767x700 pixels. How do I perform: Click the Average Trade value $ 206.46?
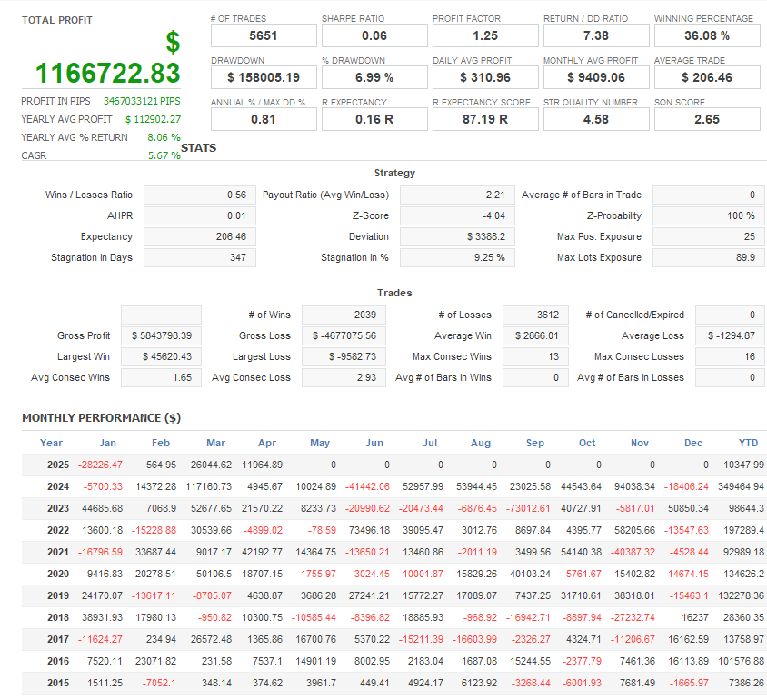pyautogui.click(x=707, y=77)
